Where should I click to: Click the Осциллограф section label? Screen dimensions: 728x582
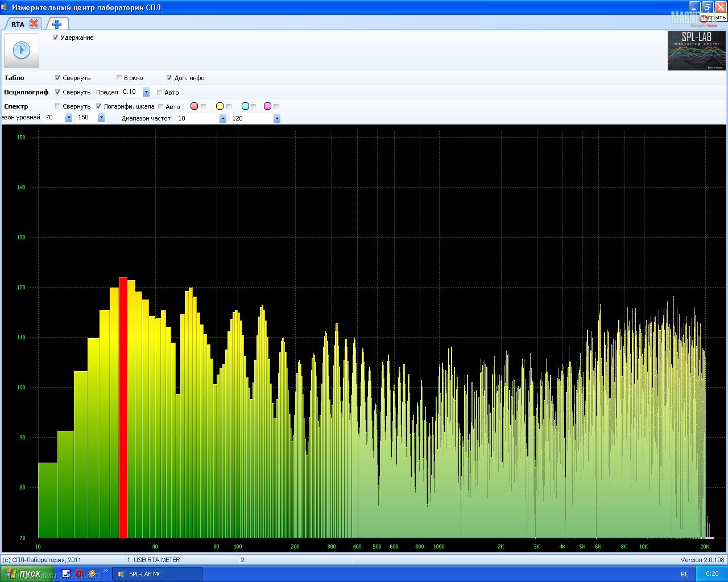coord(26,92)
